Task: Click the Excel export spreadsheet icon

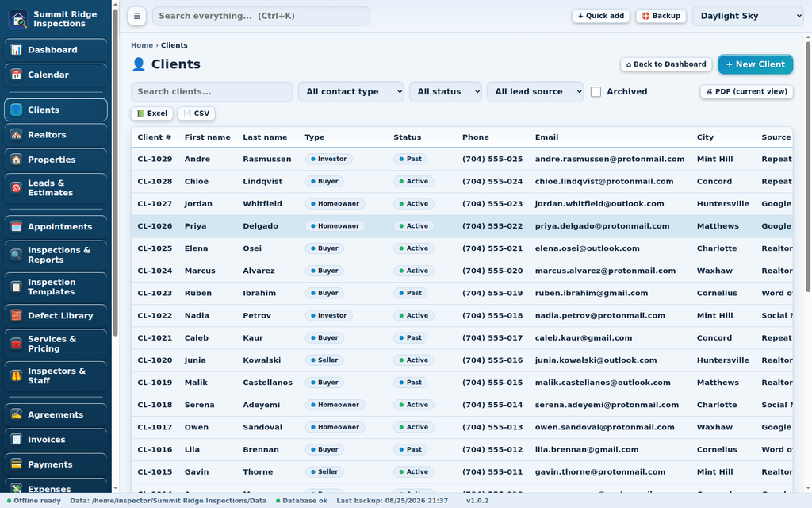Action: click(x=141, y=114)
